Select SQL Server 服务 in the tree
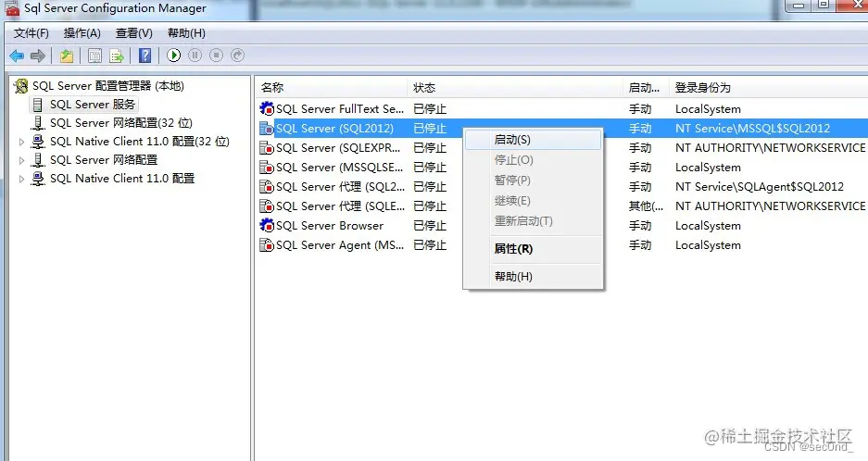 (x=93, y=105)
